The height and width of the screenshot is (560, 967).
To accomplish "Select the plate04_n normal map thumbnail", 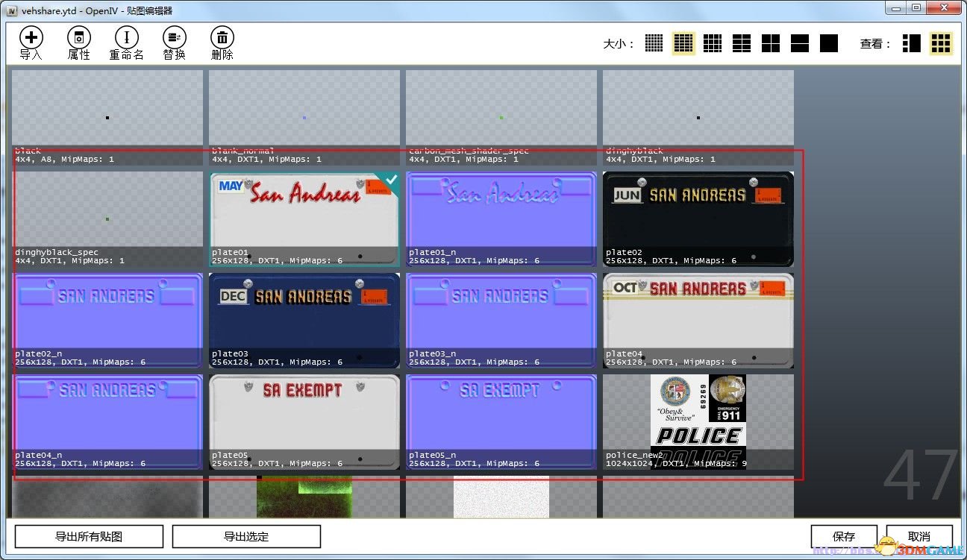I will (107, 422).
